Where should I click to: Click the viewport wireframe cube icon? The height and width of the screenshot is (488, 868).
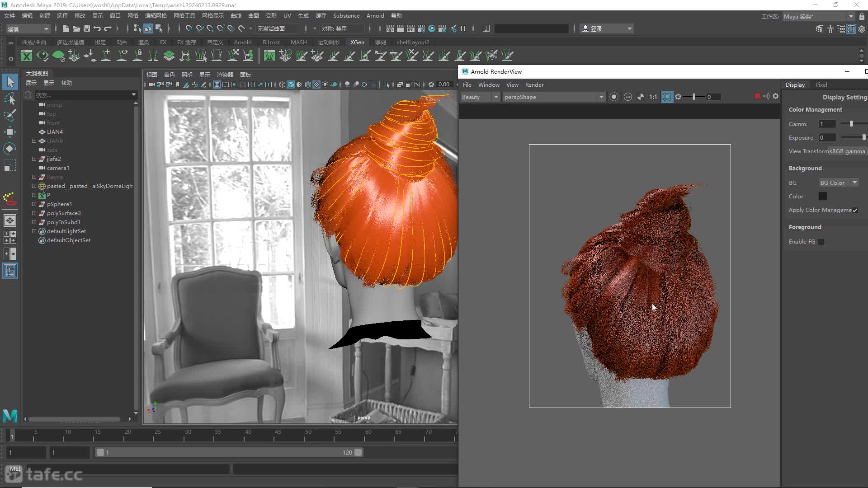pyautogui.click(x=282, y=84)
